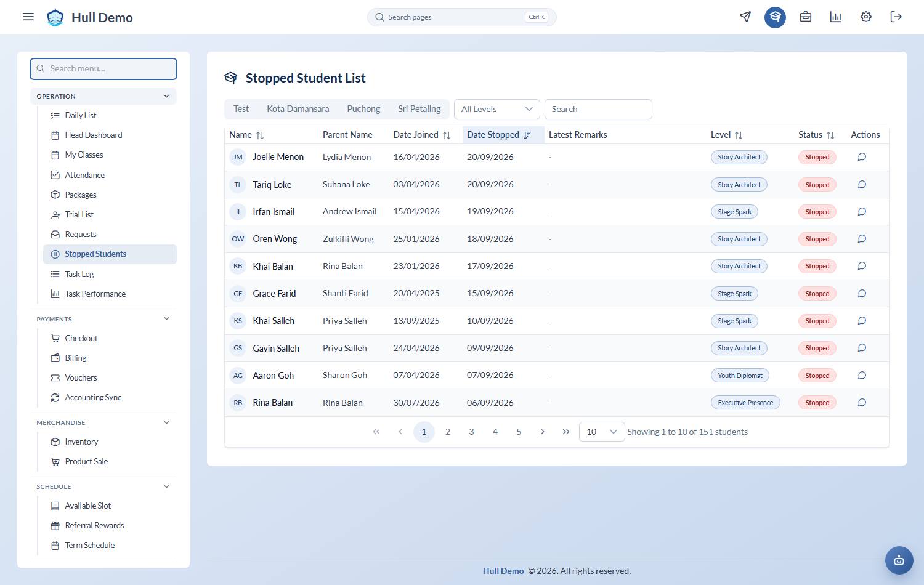Open the briefcase icon in the top bar
Viewport: 924px width, 585px height.
805,17
